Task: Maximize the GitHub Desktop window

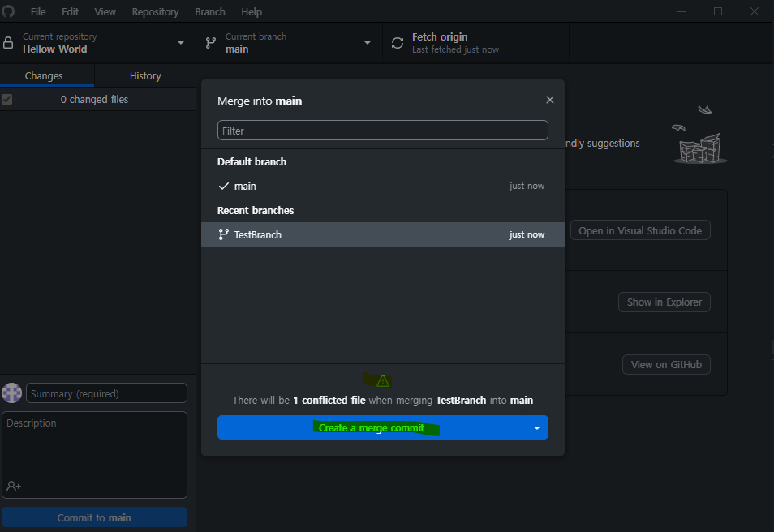Action: (718, 11)
